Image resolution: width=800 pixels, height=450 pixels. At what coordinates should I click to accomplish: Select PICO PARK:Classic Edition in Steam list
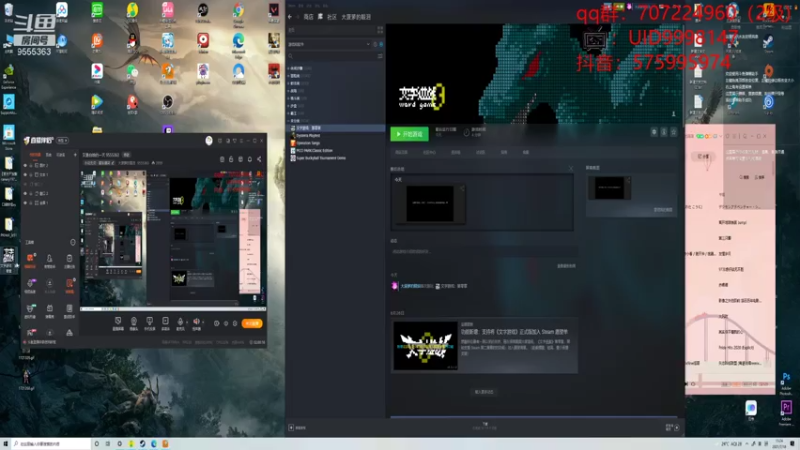pyautogui.click(x=314, y=151)
